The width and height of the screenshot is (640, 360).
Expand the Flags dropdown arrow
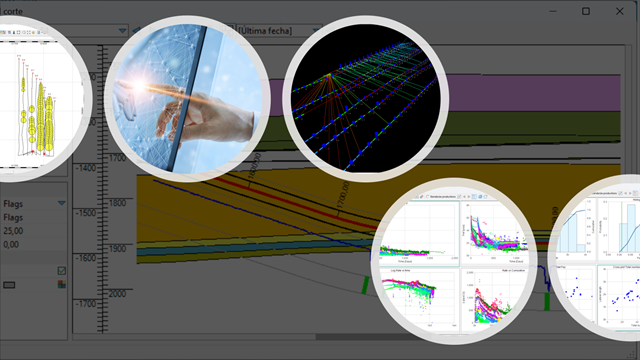[62, 203]
